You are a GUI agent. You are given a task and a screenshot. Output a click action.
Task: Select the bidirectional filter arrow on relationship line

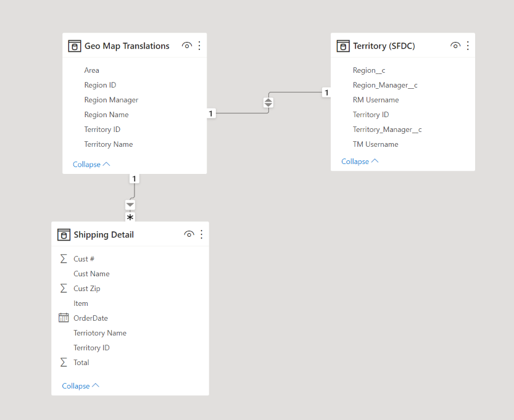coord(268,102)
